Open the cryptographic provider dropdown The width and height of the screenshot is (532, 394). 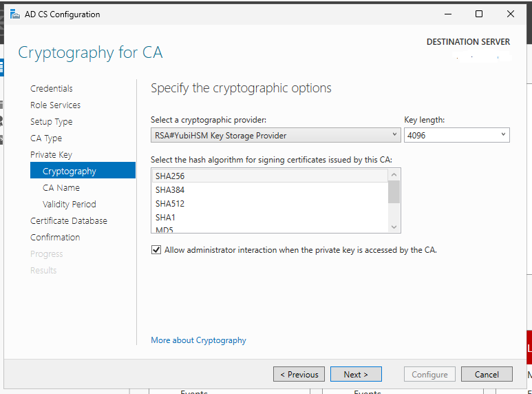pyautogui.click(x=275, y=135)
